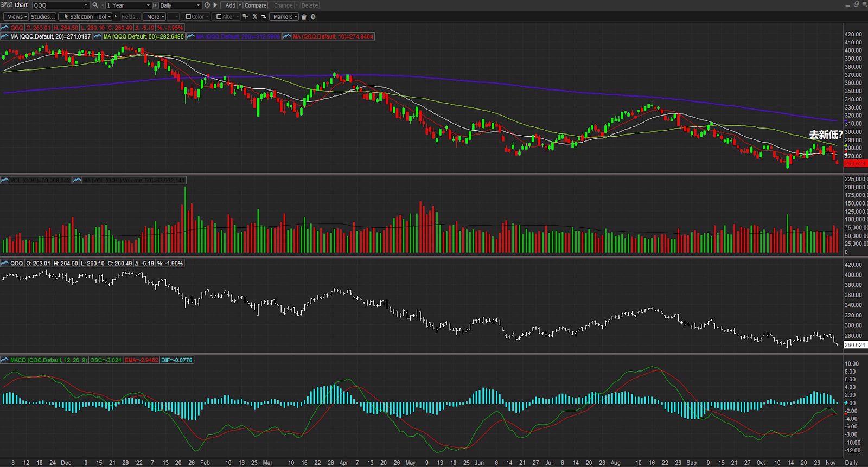Image resolution: width=868 pixels, height=467 pixels.
Task: Click the small expand arrow after Selection Tool
Action: click(x=116, y=17)
